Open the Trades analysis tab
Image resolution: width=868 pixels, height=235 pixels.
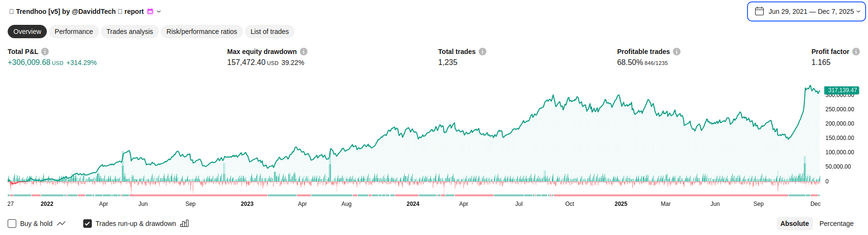[130, 32]
